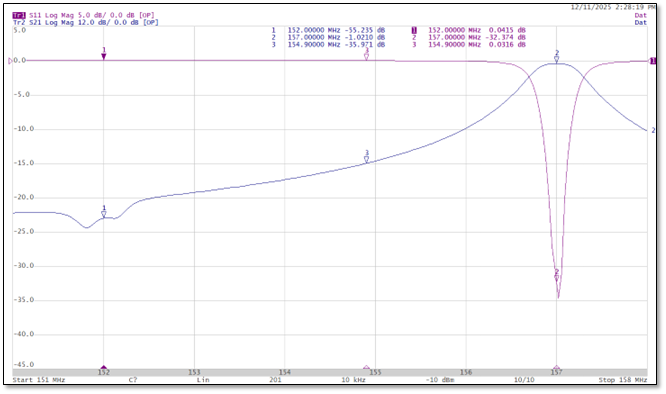This screenshot has height=394, width=666.
Task: Click the Start 151 MHz field
Action: click(39, 380)
